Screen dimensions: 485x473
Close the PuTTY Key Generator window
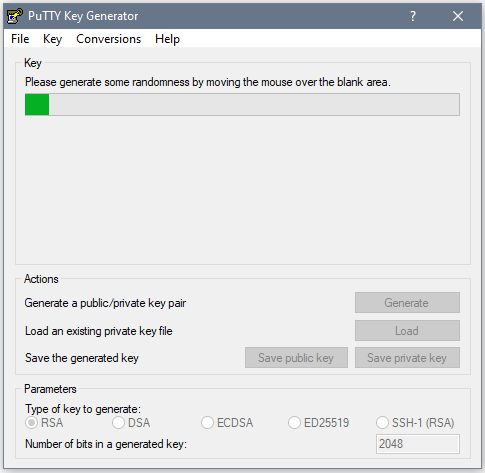coord(458,16)
